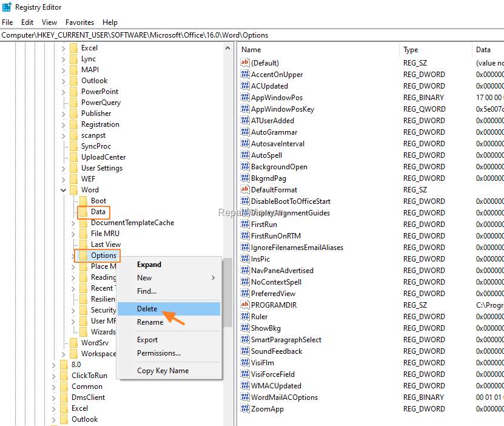Screen dimensions: 504x426
Task: Click the Wizards folder icon
Action: pyautogui.click(x=84, y=332)
